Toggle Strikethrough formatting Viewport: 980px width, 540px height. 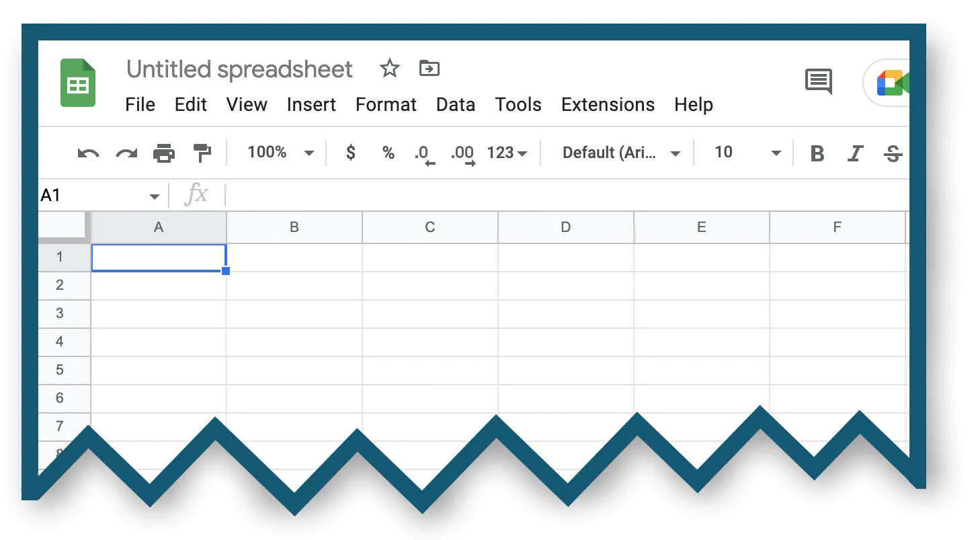point(893,153)
